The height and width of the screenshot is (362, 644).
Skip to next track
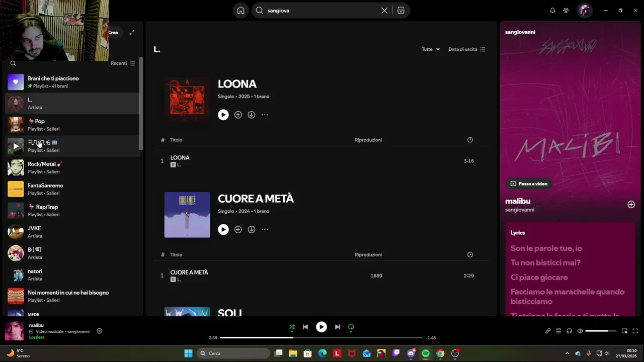337,327
